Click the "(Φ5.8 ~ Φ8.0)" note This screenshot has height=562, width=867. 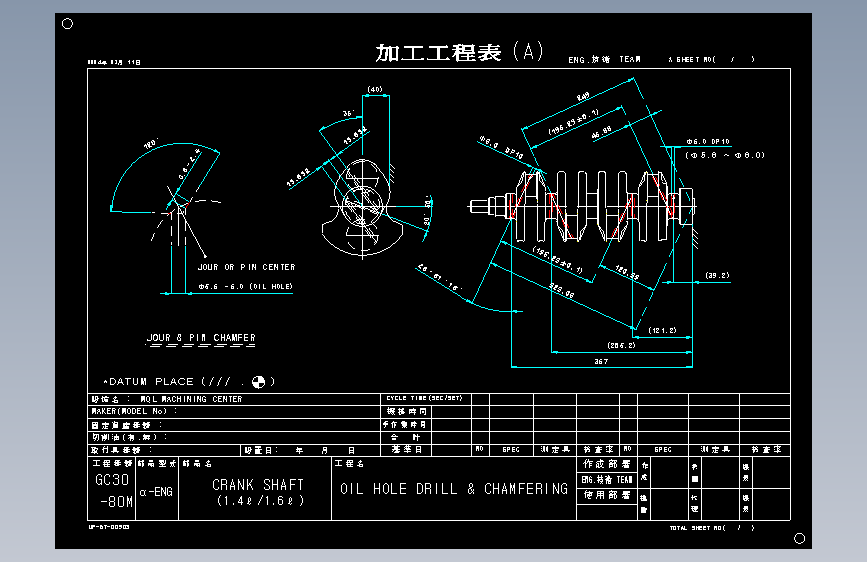(725, 155)
